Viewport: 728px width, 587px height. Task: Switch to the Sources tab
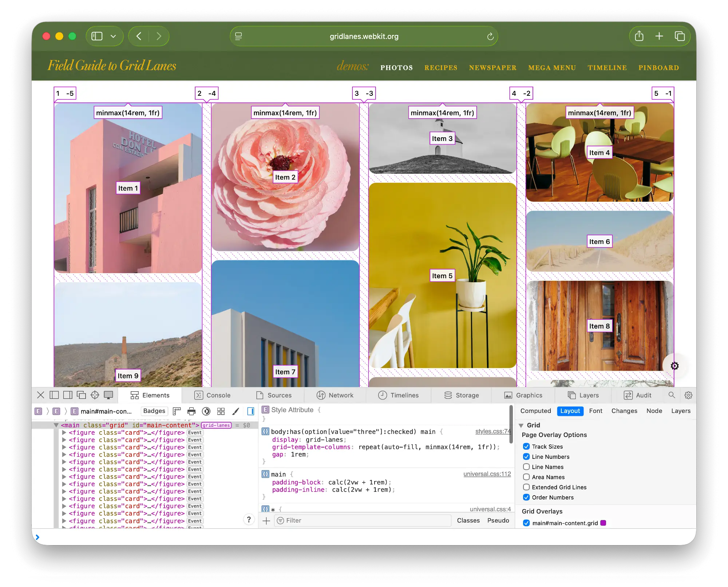click(x=274, y=395)
